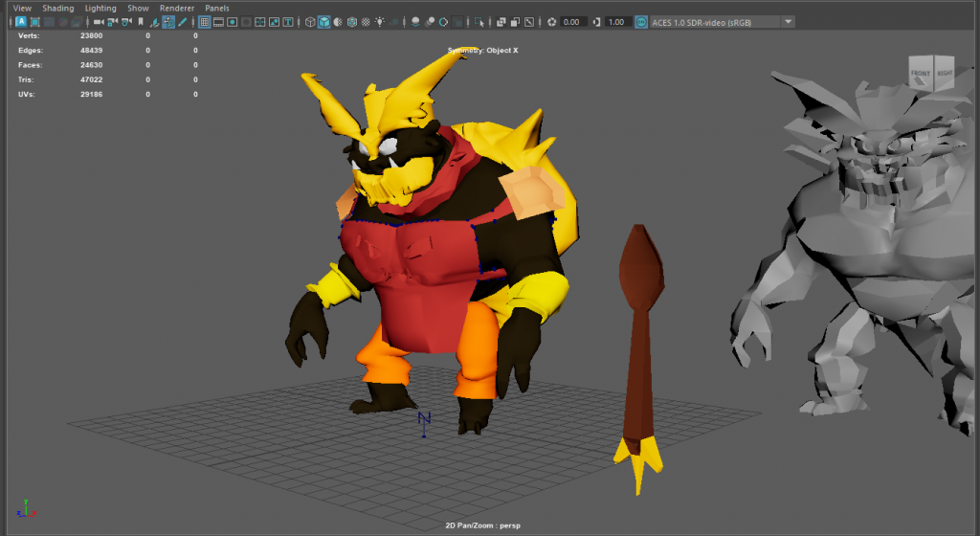Screen dimensions: 980x536
Task: Open the Show menu
Action: click(x=138, y=8)
